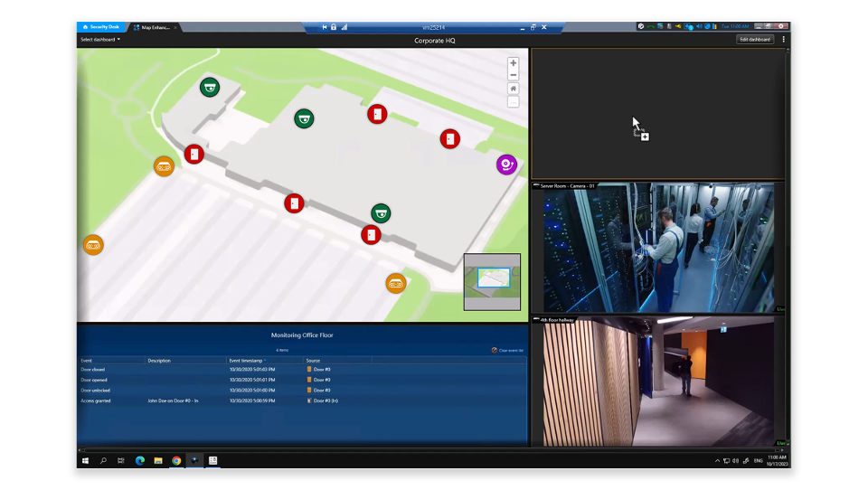Click the red door icon below the south camera
Viewport: 868px width, 490px height.
[x=371, y=235]
